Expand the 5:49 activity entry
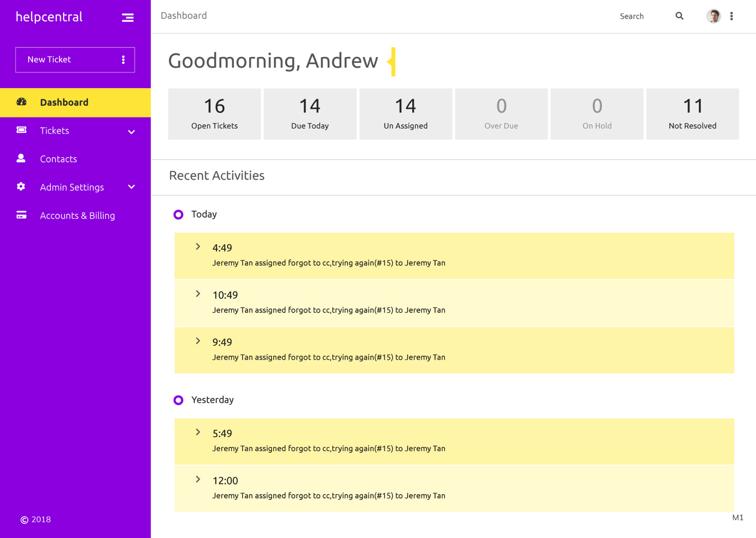756x538 pixels. click(x=198, y=432)
